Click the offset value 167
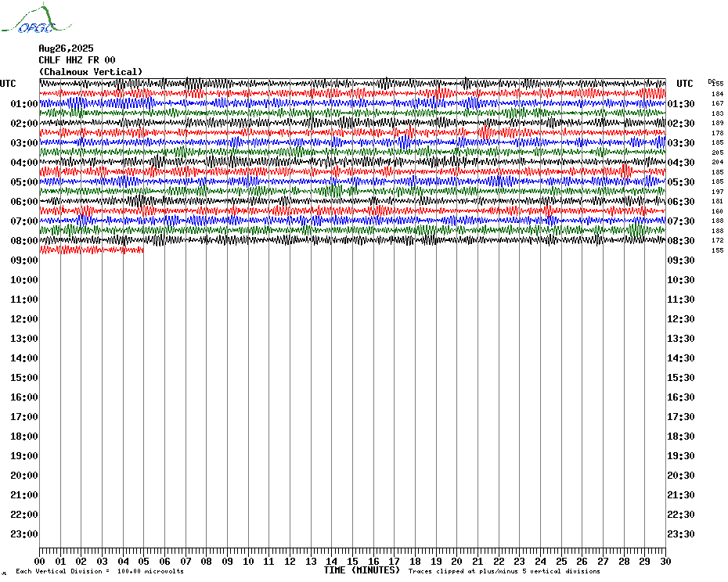The image size is (728, 582). pyautogui.click(x=717, y=103)
